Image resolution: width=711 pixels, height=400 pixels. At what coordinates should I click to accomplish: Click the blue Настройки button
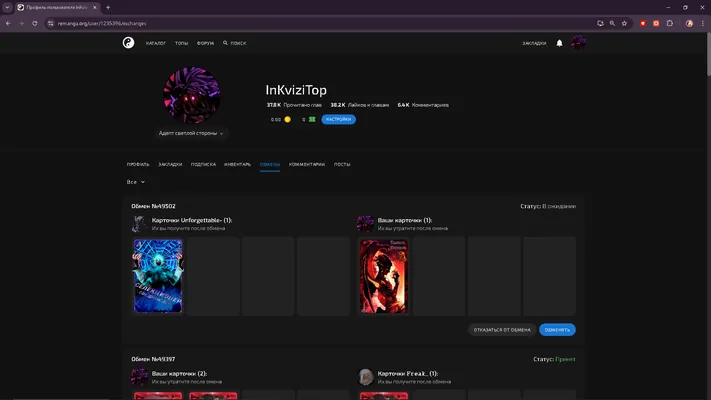click(x=338, y=119)
